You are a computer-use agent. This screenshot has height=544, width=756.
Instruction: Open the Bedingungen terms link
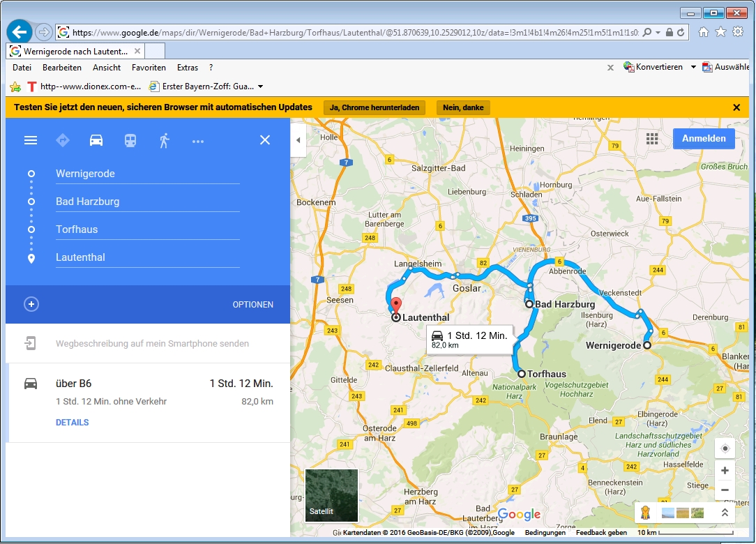[x=545, y=532]
